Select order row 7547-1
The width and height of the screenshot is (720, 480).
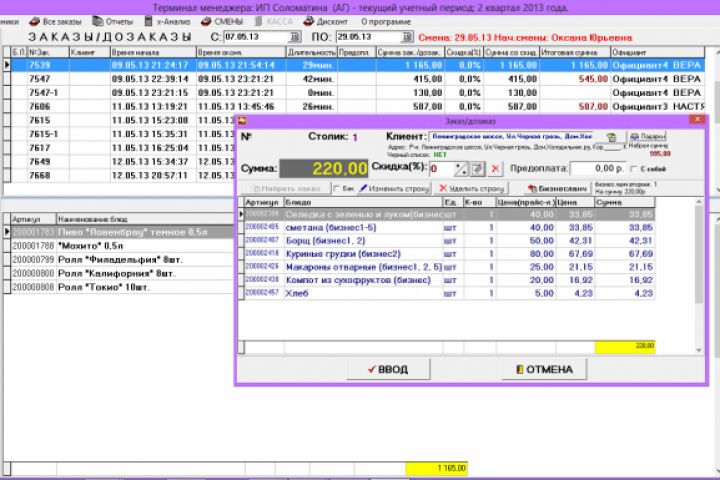point(354,93)
